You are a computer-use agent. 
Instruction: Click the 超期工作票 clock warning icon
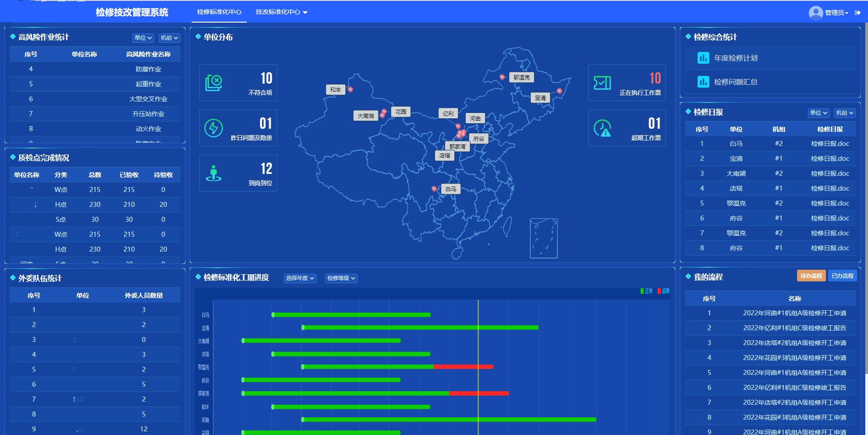[x=602, y=128]
